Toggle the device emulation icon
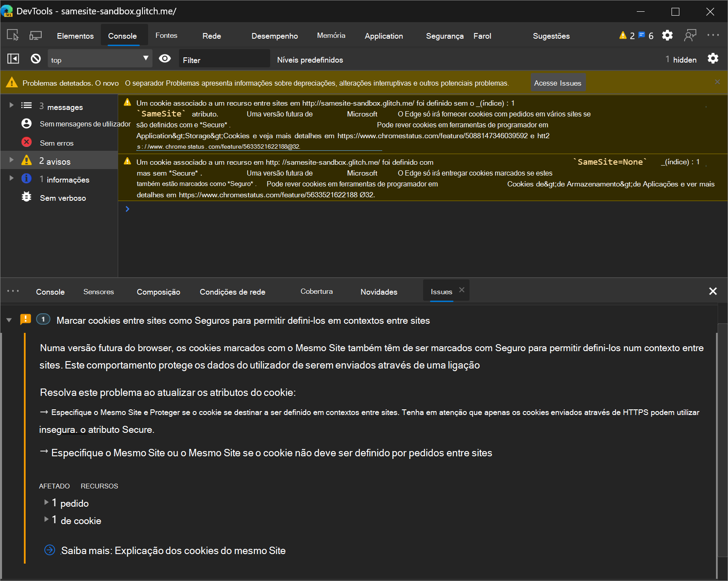 (36, 35)
